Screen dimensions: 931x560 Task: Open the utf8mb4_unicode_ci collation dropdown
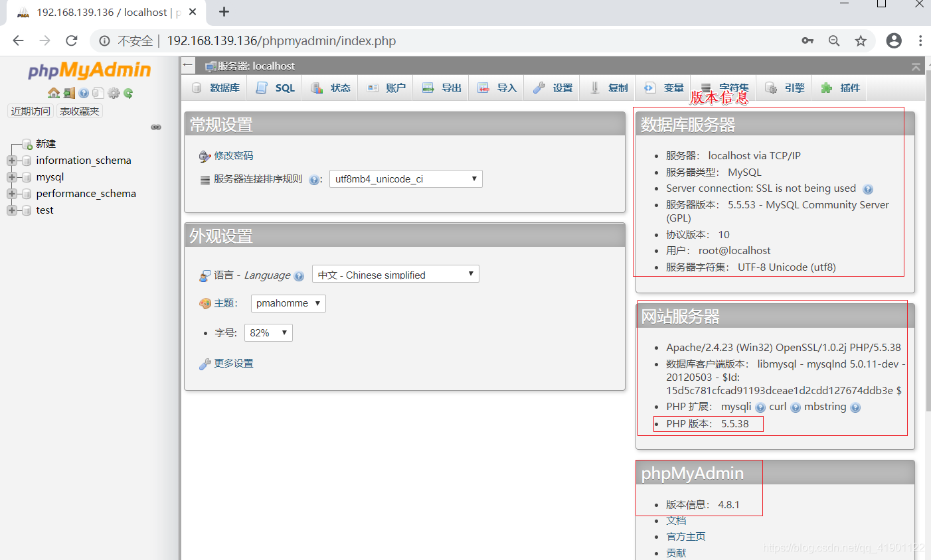click(406, 179)
